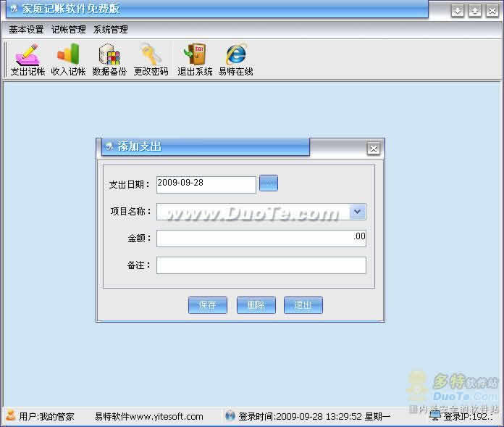Open the 收入记帐 income entry tool
Screen dimensions: 504x427
[68, 59]
